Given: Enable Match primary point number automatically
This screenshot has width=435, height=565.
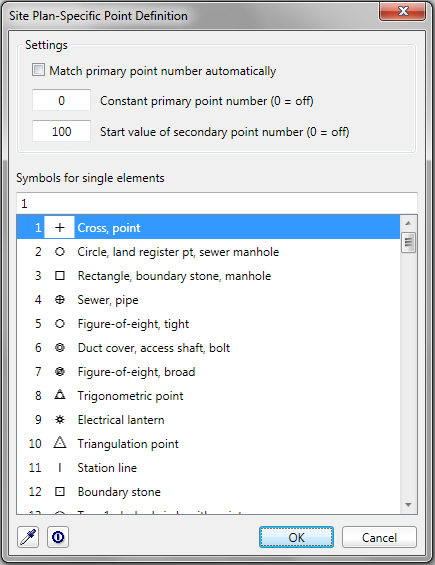Looking at the screenshot, I should (x=39, y=70).
